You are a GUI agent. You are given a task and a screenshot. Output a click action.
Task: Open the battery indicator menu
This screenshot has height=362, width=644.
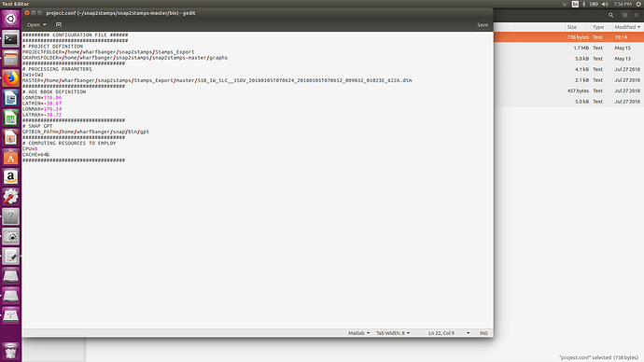point(594,4)
